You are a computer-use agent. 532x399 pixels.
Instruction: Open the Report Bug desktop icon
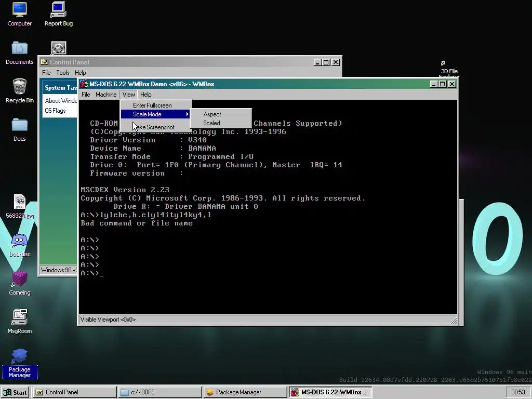coord(58,14)
